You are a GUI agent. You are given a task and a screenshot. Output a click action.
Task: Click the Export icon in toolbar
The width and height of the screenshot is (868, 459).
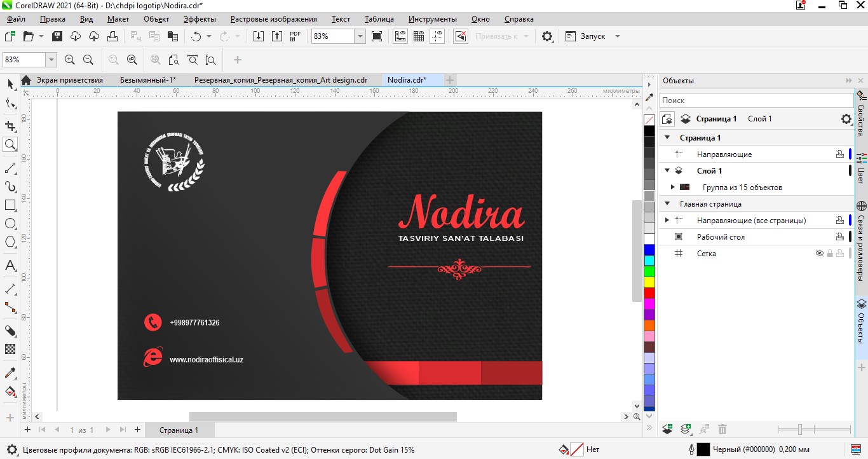tap(277, 36)
